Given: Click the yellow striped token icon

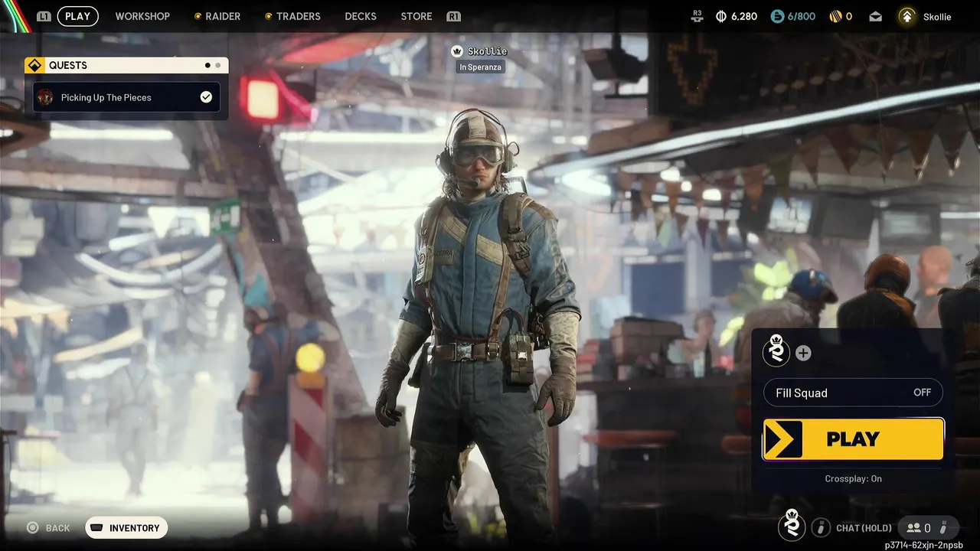Looking at the screenshot, I should pyautogui.click(x=835, y=16).
